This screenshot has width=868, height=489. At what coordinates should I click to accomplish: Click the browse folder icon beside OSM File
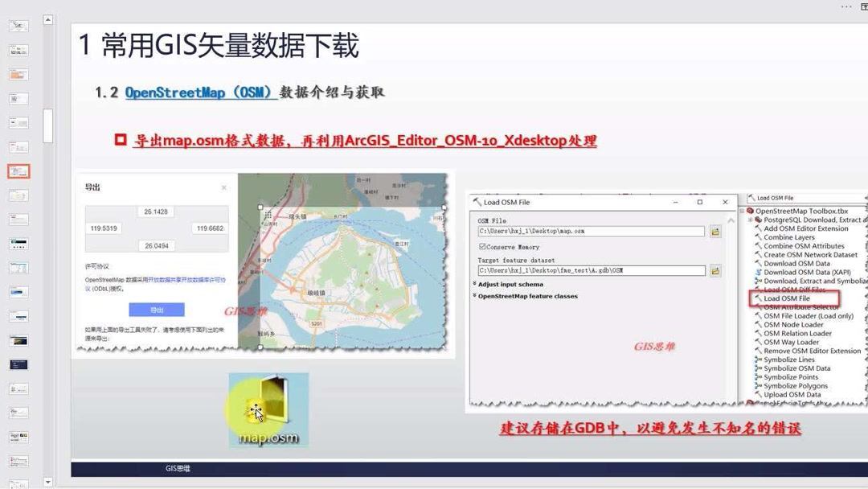click(x=716, y=232)
